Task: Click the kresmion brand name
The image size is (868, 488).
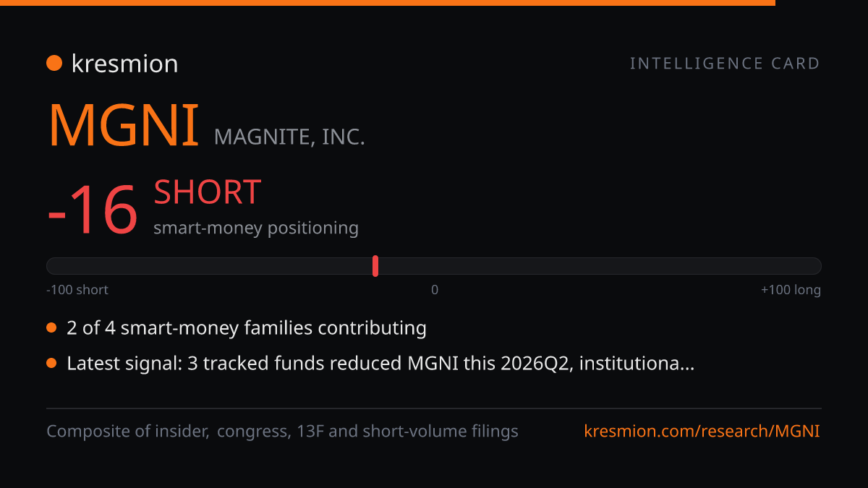Action: (124, 64)
